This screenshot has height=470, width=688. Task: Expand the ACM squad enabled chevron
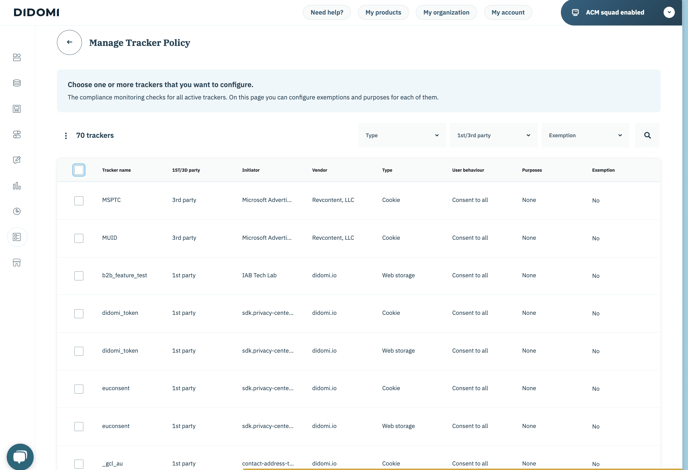click(669, 12)
